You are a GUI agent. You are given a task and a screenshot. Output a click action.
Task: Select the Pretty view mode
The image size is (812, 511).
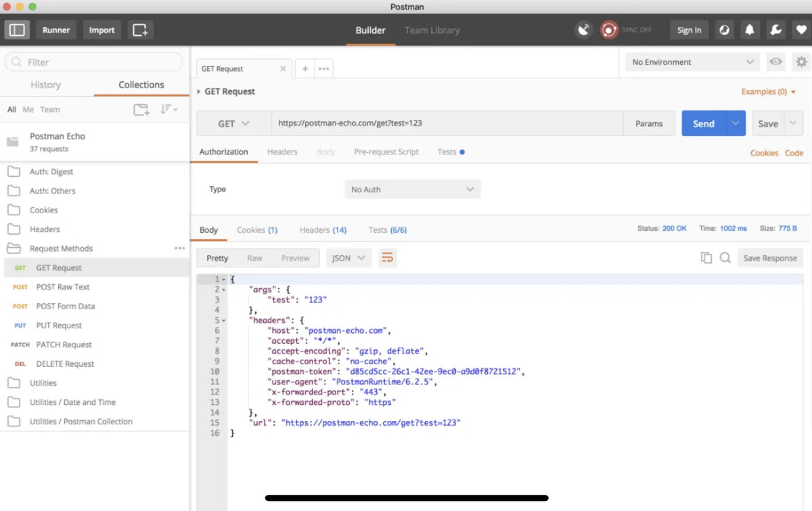point(217,258)
